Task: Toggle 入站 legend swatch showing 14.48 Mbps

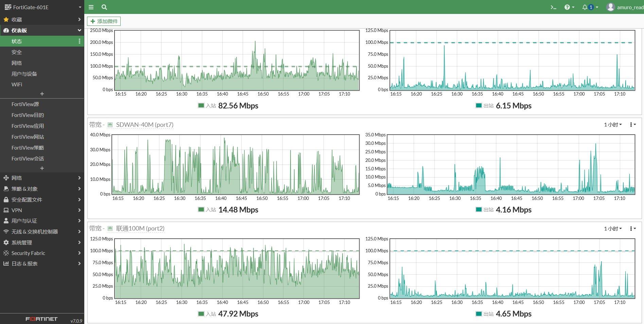Action: tap(201, 209)
